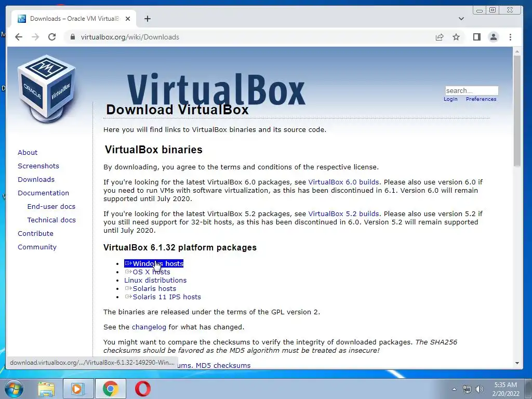
Task: Click the network tray icon
Action: (x=467, y=389)
